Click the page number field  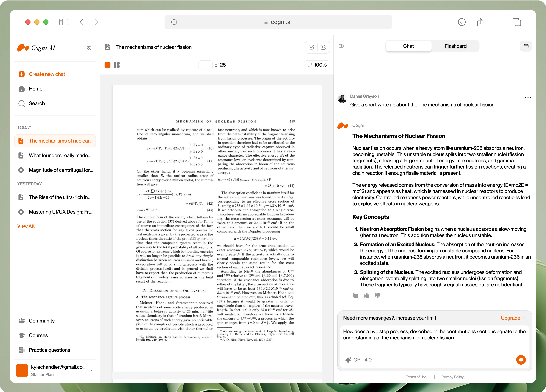click(205, 65)
